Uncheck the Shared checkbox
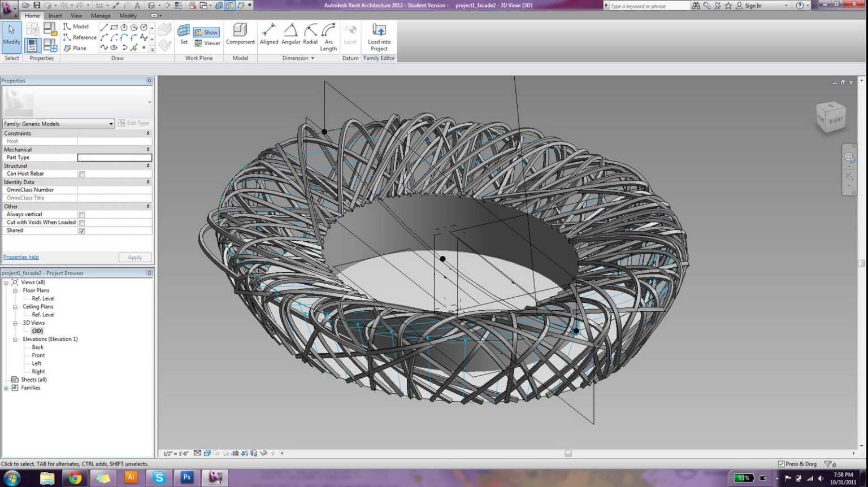This screenshot has width=868, height=487. tap(82, 231)
